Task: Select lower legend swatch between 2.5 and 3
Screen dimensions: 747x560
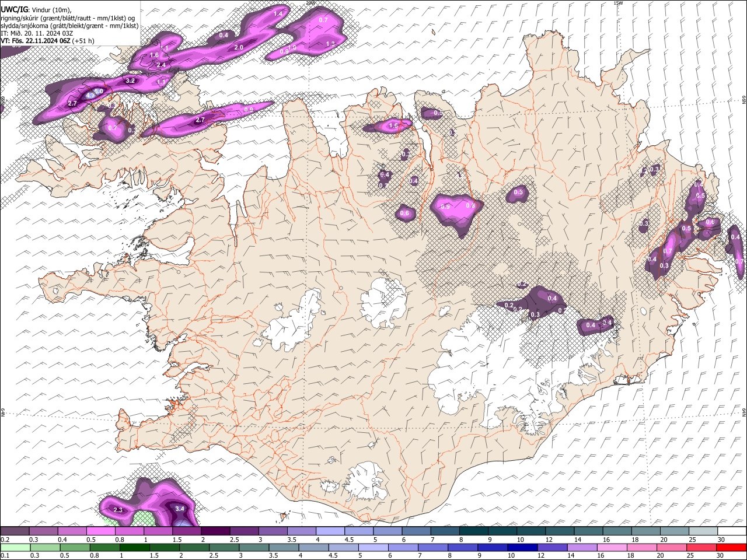Action: pos(224,547)
